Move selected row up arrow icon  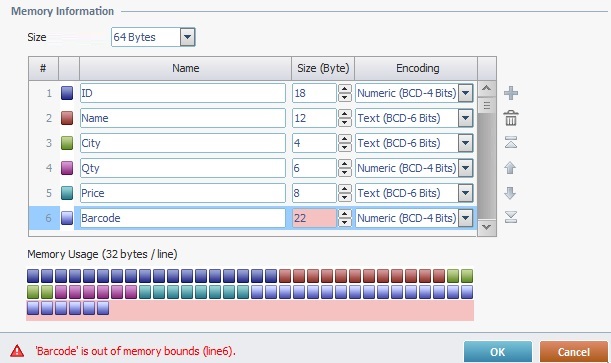(x=510, y=168)
